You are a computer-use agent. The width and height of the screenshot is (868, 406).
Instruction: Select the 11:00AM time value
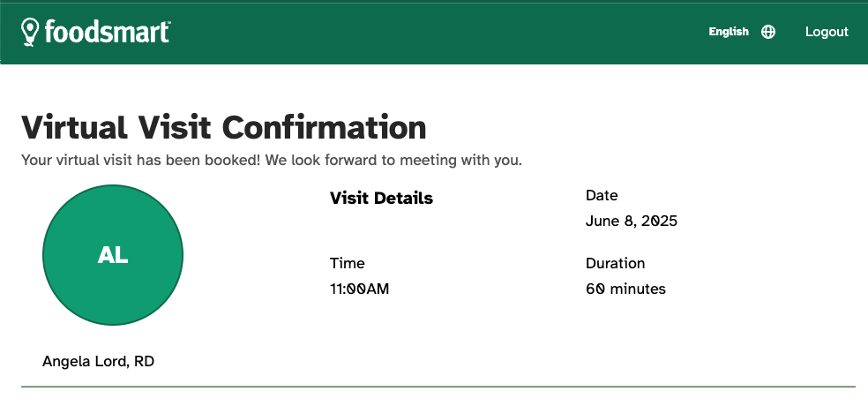(360, 289)
